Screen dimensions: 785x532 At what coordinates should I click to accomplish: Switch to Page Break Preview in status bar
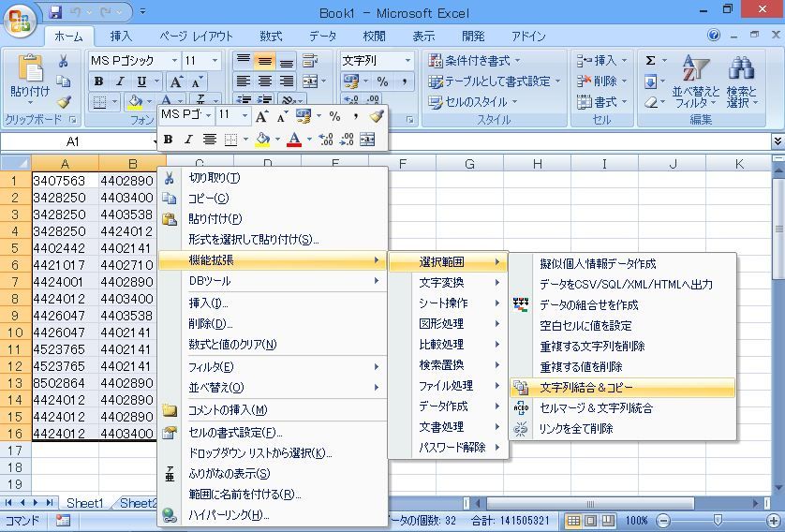pos(608,521)
